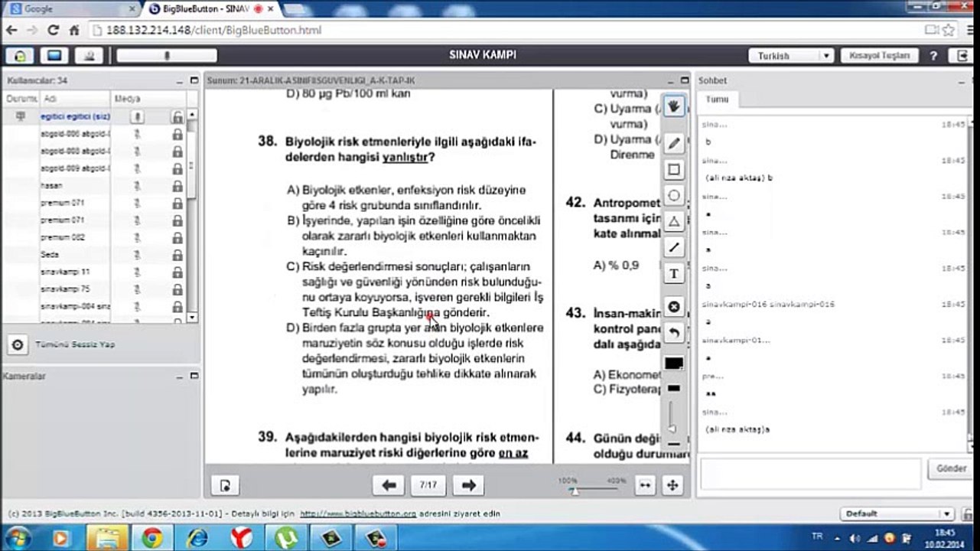The height and width of the screenshot is (551, 980).
Task: Toggle the lock for abgold-009
Action: pos(177,168)
